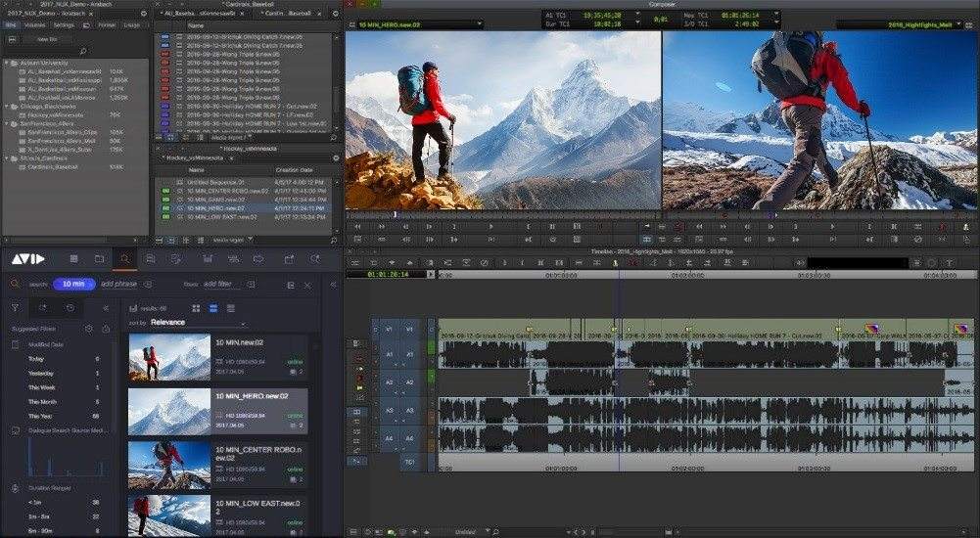The height and width of the screenshot is (538, 980).
Task: Select the '10 MIN.new:02' result thumbnail
Action: pos(169,357)
